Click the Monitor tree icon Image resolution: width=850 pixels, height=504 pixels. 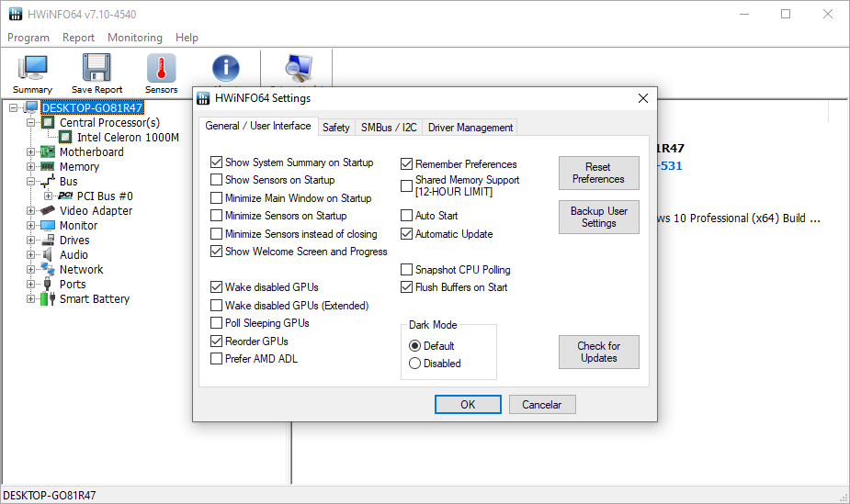click(x=48, y=225)
